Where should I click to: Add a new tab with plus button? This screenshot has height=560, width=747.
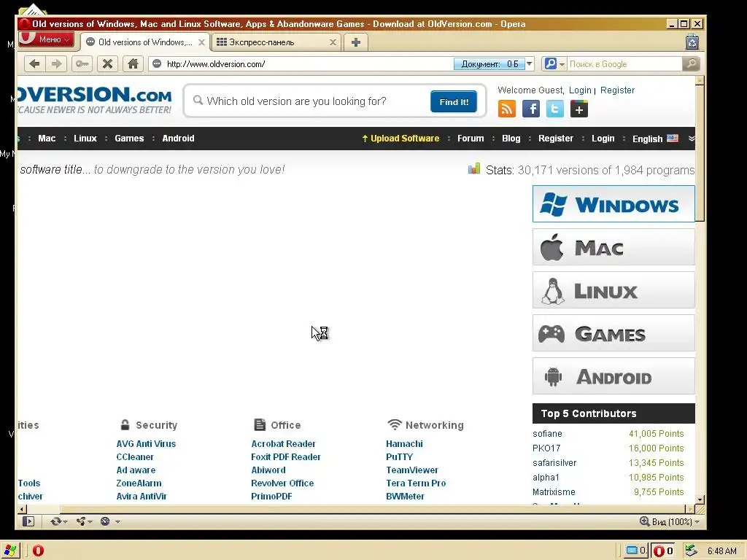tap(356, 42)
